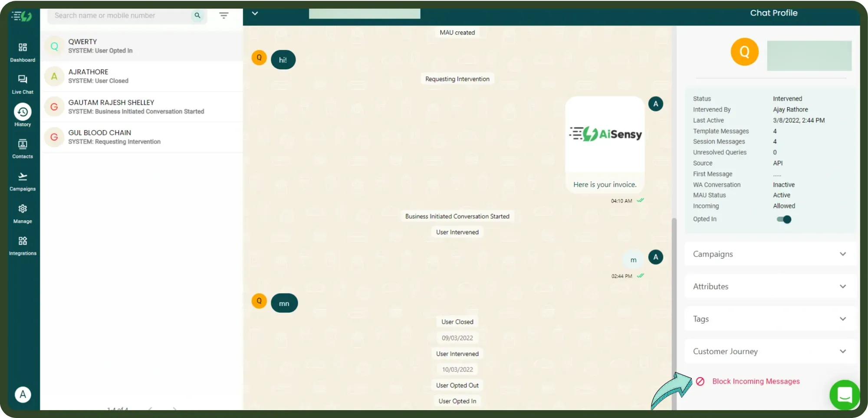Image resolution: width=868 pixels, height=418 pixels.
Task: Select the QWERTY contact avatar
Action: (54, 46)
